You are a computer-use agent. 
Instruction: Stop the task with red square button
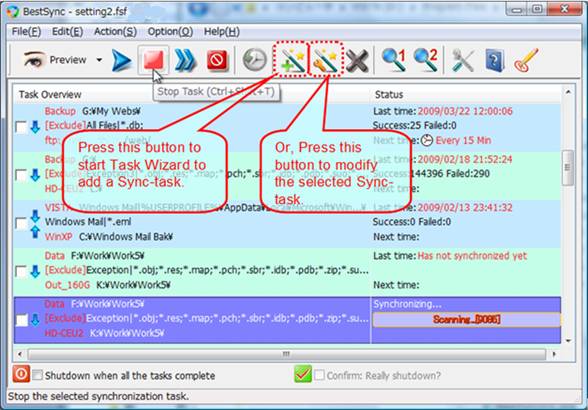point(153,60)
